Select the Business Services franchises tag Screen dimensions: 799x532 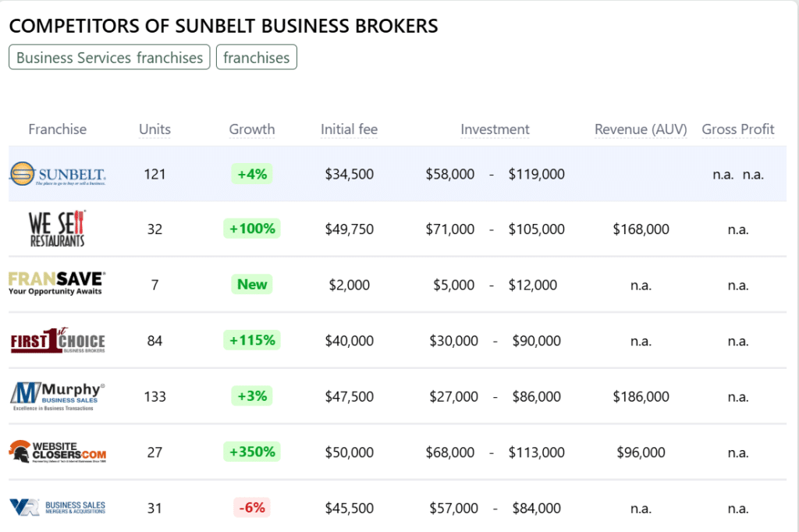(x=109, y=57)
